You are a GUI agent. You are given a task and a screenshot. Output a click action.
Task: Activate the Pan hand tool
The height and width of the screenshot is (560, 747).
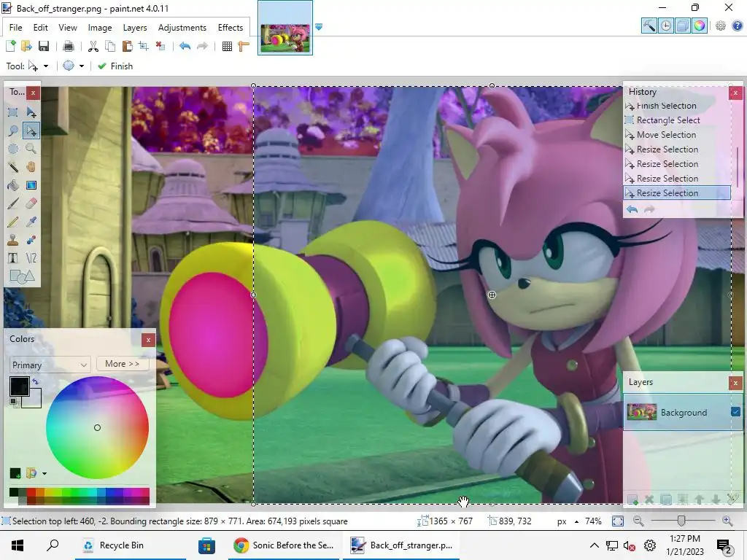(x=31, y=167)
